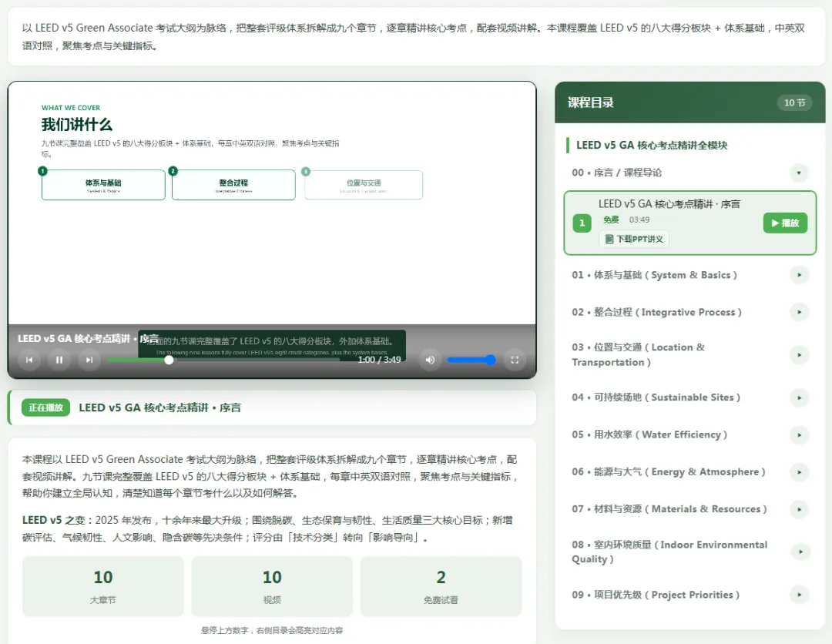832x644 pixels.
Task: Select 04 • 可持续场地 chapter title
Action: point(656,397)
